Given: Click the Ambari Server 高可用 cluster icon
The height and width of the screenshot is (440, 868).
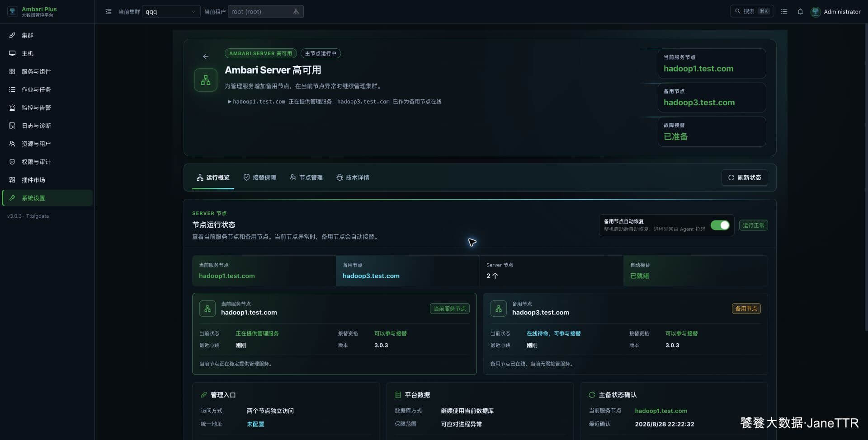Looking at the screenshot, I should [x=206, y=80].
